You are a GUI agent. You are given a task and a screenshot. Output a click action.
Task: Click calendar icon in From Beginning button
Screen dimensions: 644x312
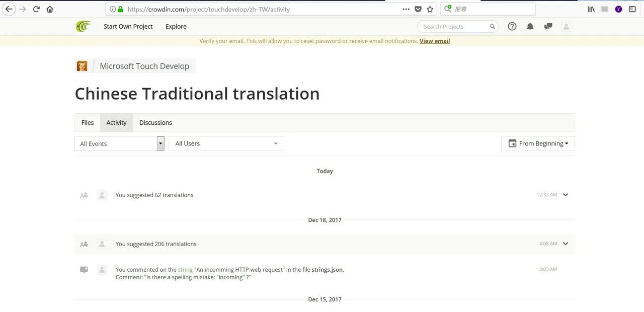pos(513,143)
